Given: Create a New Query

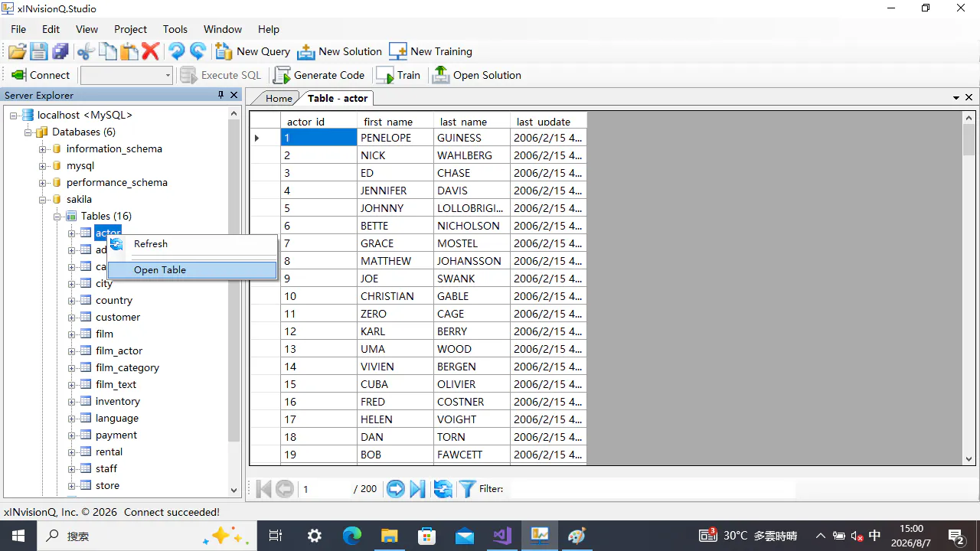Looking at the screenshot, I should pos(253,51).
